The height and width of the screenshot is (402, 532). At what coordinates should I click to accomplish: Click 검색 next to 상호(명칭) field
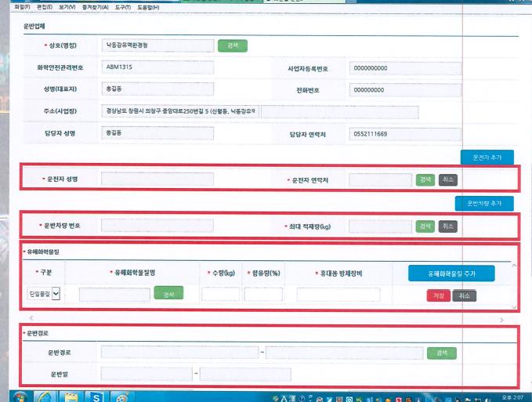(x=233, y=45)
